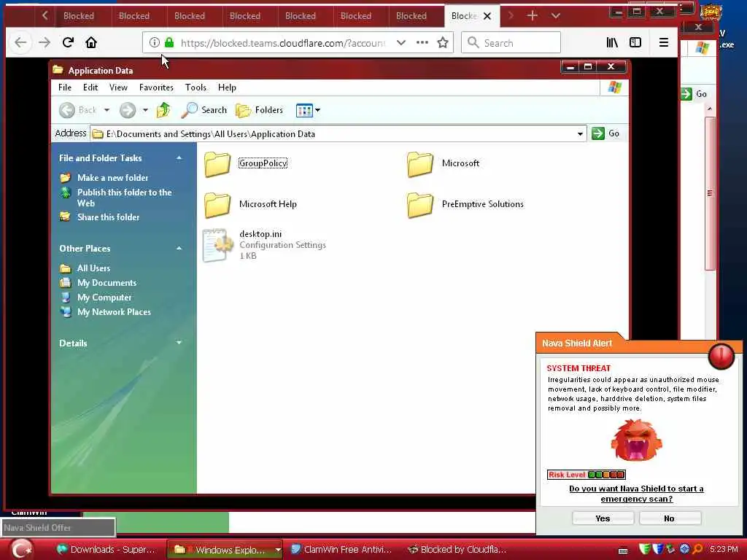Click Go next to Application Data address
Screen dimensions: 747x560
point(605,133)
